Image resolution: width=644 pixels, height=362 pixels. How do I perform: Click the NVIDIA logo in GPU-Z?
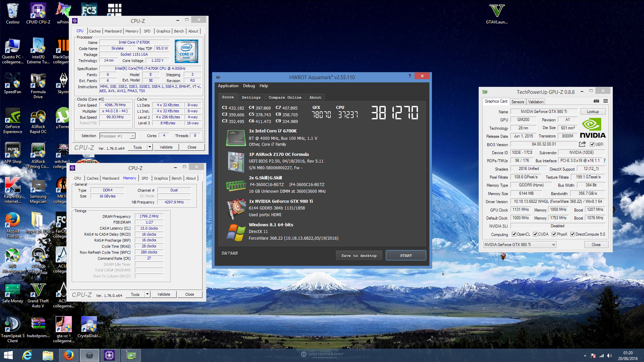point(593,128)
